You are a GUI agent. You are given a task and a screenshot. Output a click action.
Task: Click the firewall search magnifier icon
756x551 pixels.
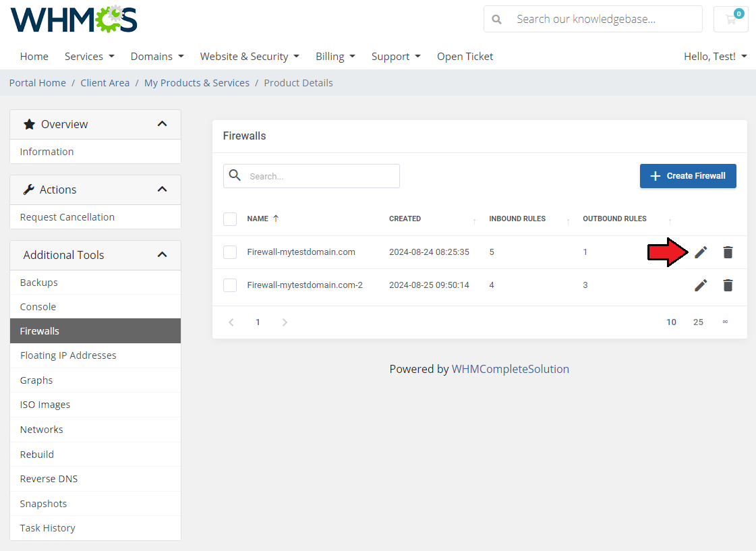[x=235, y=175]
